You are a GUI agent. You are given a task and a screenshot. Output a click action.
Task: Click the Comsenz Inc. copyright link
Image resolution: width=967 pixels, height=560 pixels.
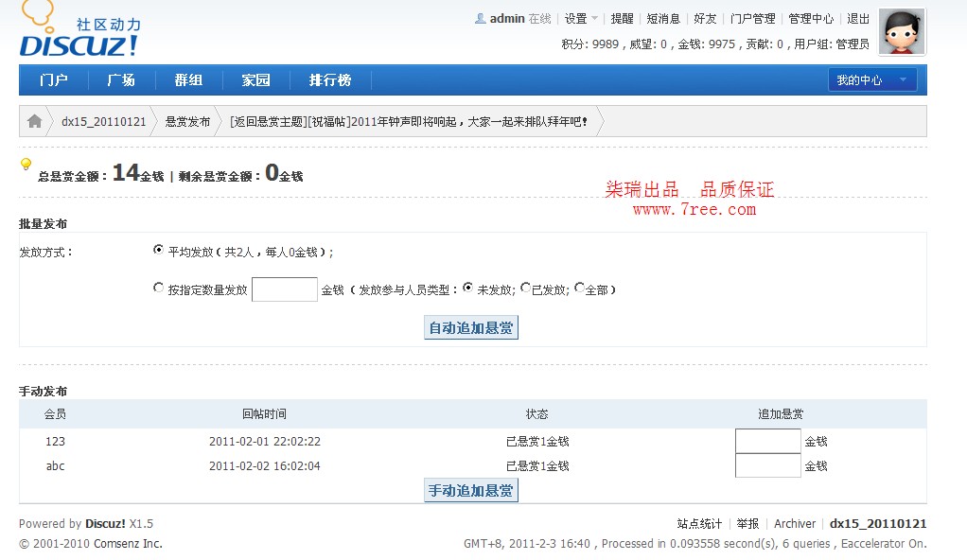[x=128, y=543]
